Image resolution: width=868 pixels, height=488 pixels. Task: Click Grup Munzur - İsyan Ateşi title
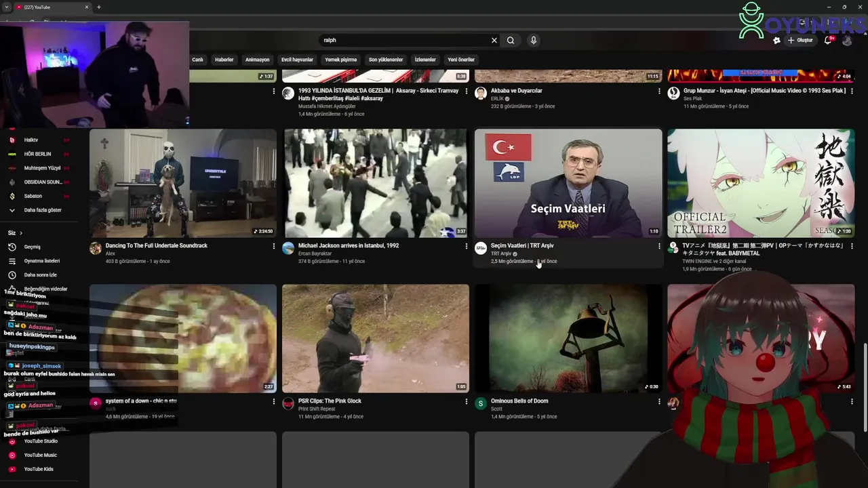(x=764, y=91)
